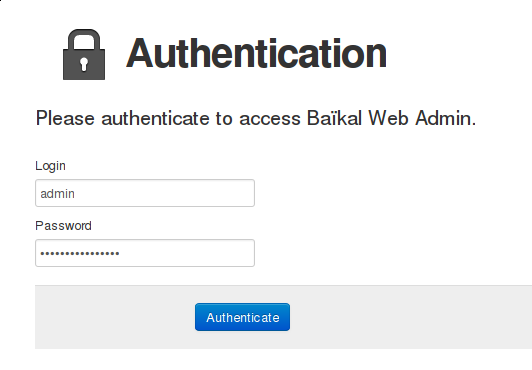Click the large Authentication heading text
532x370 pixels.
256,53
